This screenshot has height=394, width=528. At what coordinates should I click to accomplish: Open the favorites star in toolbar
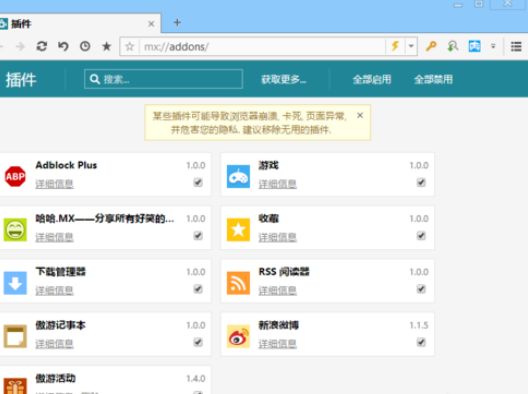[106, 46]
